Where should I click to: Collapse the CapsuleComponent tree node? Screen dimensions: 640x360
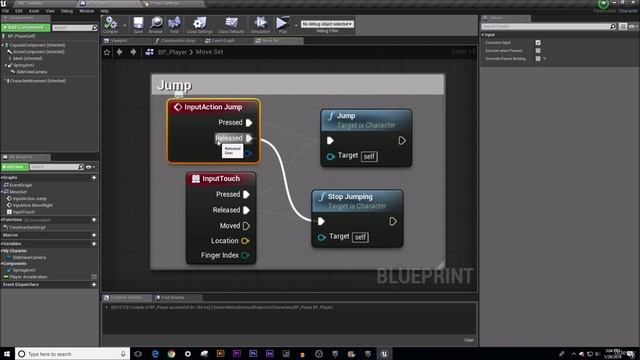3,45
